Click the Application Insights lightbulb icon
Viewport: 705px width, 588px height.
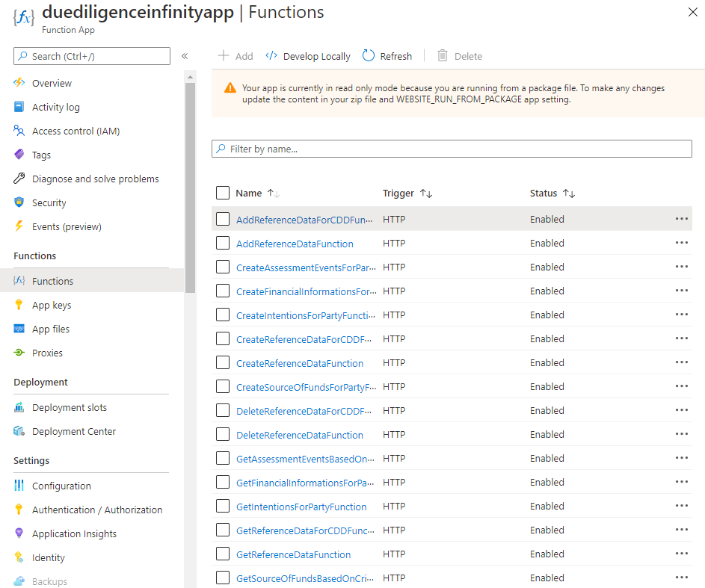(x=19, y=533)
